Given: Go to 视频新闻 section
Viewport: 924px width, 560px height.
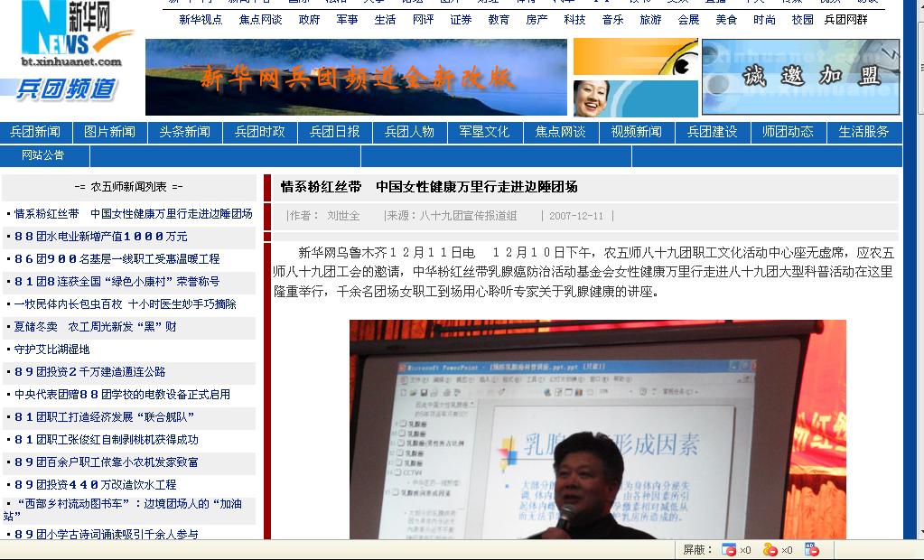Looking at the screenshot, I should [637, 132].
